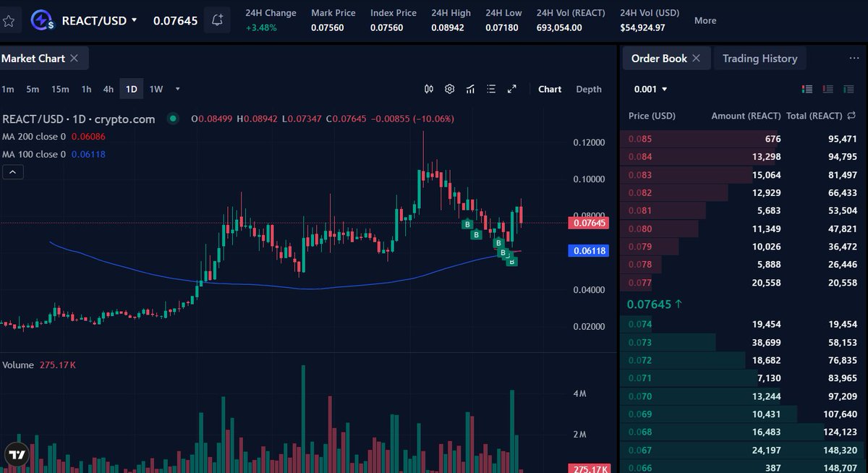
Task: Select the combined buy/sell order book view icon
Action: pyautogui.click(x=807, y=88)
